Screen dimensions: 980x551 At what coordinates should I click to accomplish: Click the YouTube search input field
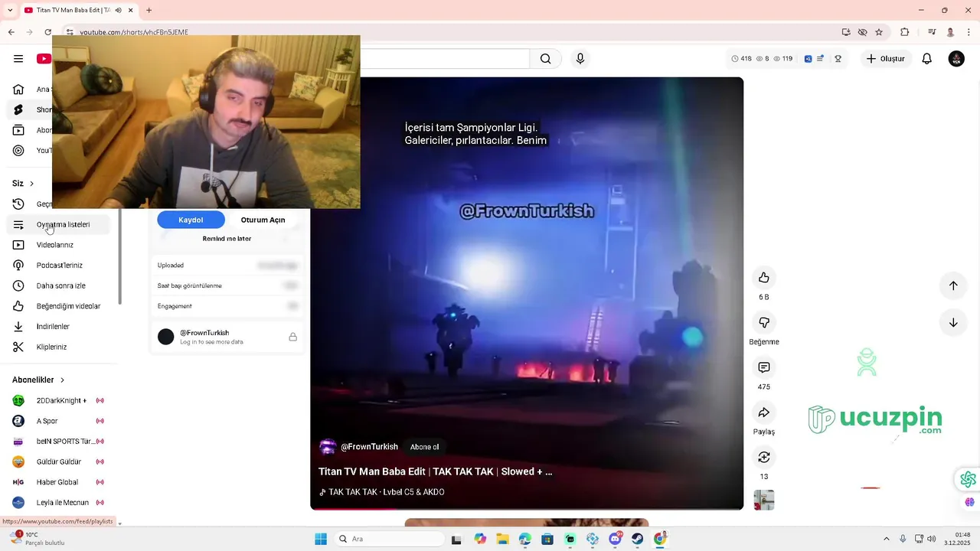point(444,59)
